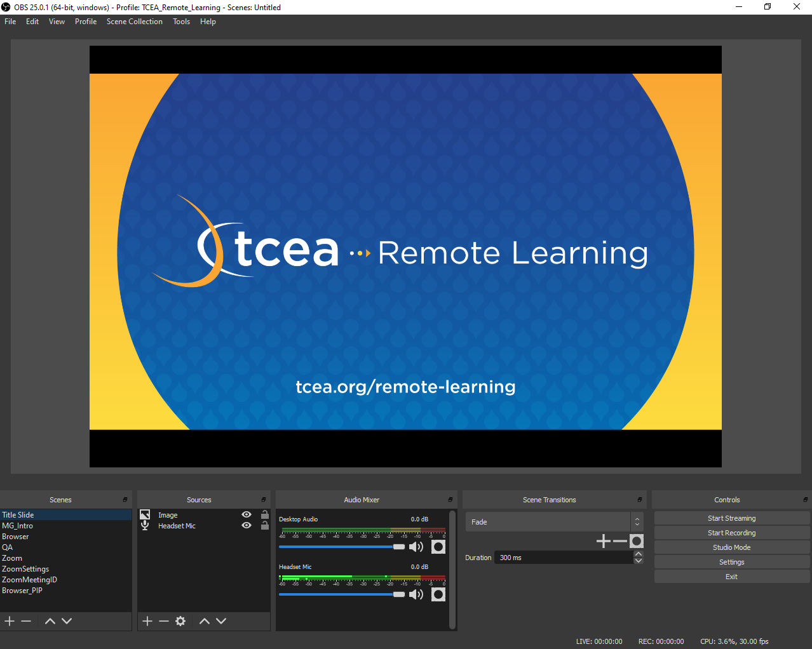Open the Scene Collection menu

pyautogui.click(x=135, y=22)
